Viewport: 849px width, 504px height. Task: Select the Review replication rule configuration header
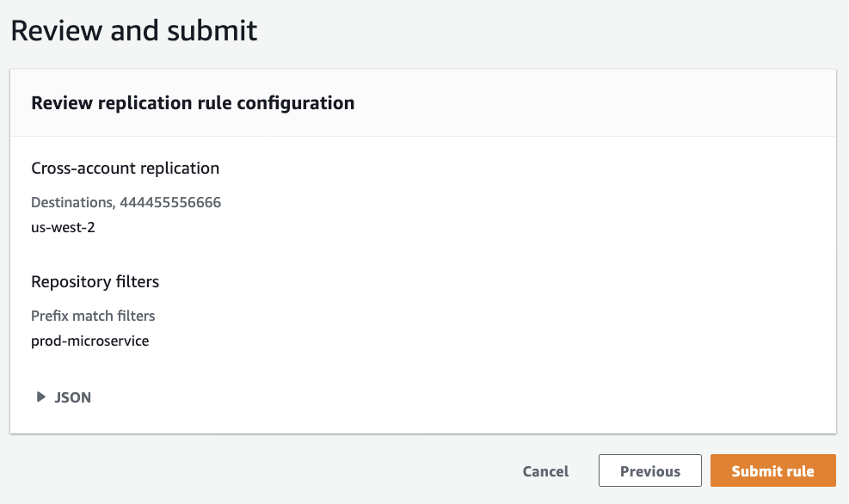[193, 103]
